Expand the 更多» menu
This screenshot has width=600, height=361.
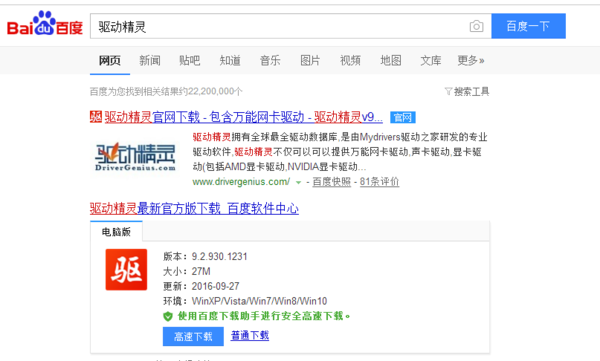click(x=471, y=60)
